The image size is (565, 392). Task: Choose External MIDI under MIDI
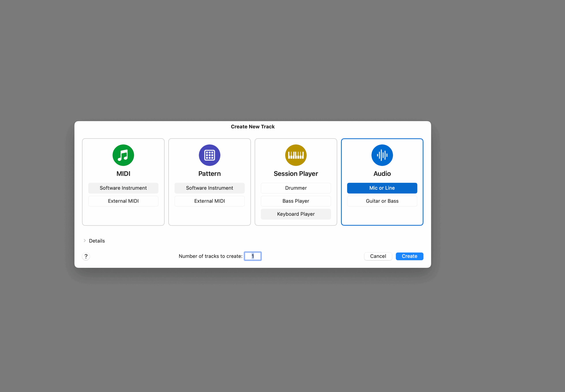(123, 201)
